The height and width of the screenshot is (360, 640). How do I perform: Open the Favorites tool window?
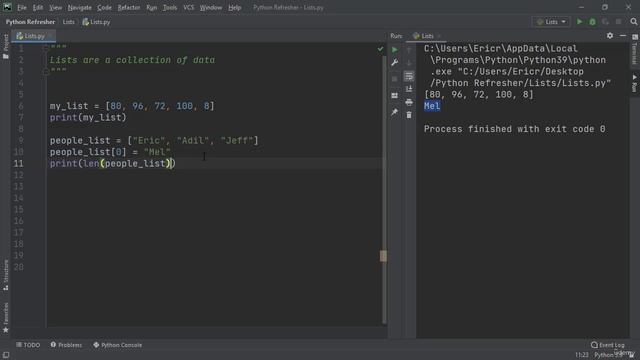point(6,318)
